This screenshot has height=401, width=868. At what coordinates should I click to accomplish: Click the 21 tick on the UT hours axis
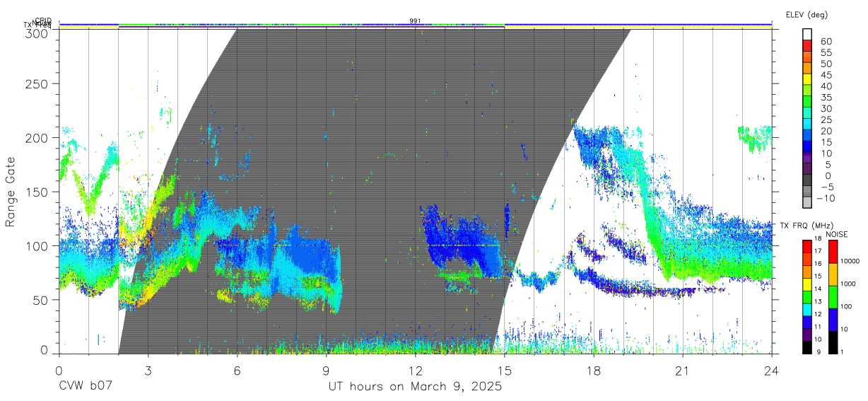coord(683,371)
